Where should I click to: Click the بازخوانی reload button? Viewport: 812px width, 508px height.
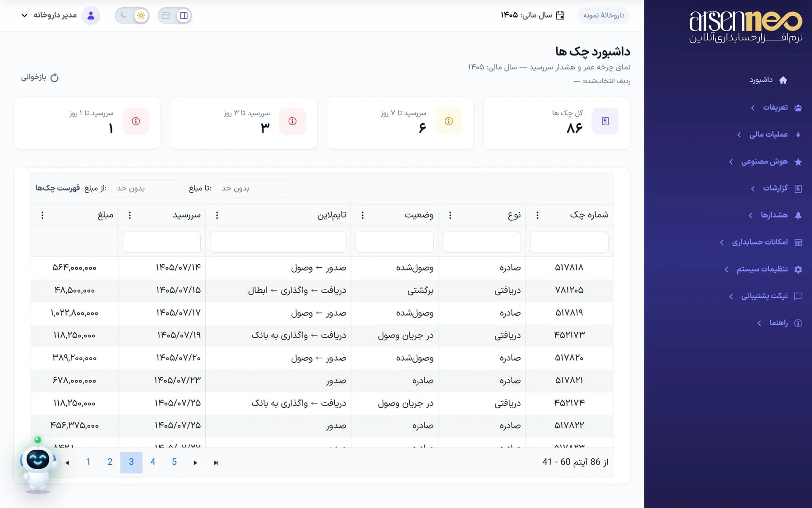click(x=40, y=78)
